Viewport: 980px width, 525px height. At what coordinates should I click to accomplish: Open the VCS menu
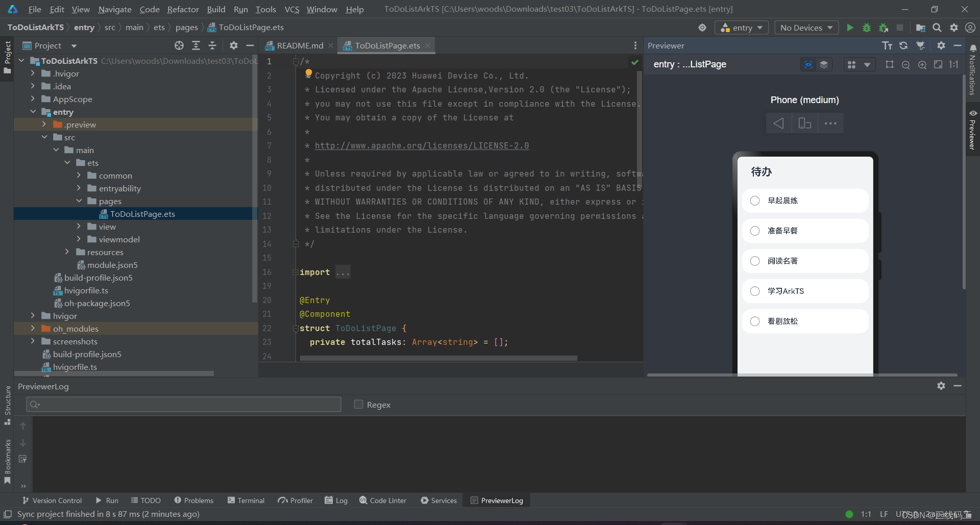292,9
